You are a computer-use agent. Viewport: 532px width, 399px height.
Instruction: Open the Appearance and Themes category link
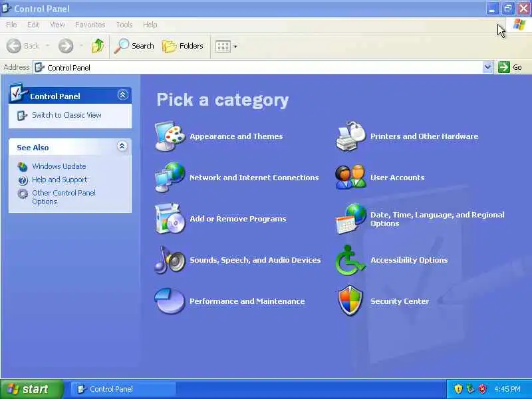click(236, 136)
